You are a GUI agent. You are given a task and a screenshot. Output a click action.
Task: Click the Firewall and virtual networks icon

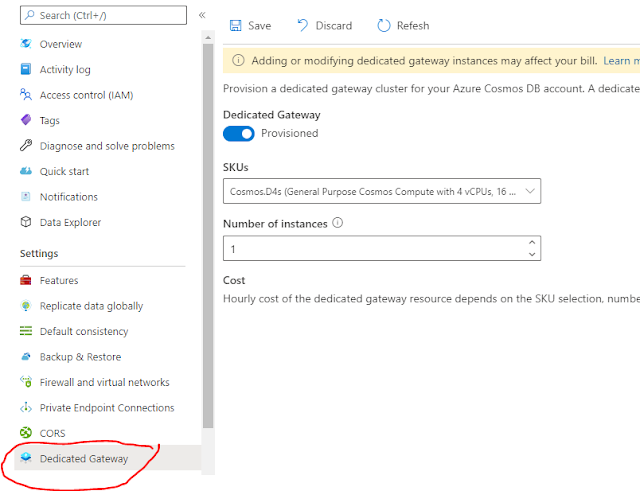26,382
